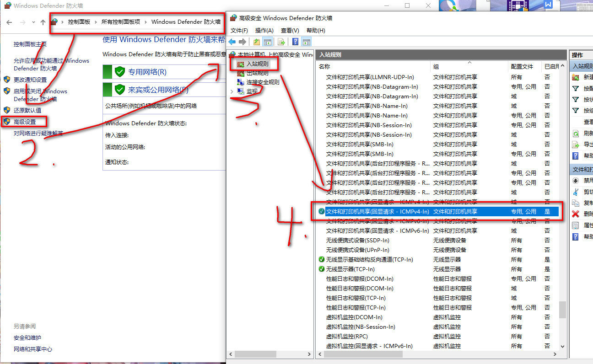Select rule 无线便携式设备(UPnP-In)
Screen dimensions: 593x364
click(358, 250)
